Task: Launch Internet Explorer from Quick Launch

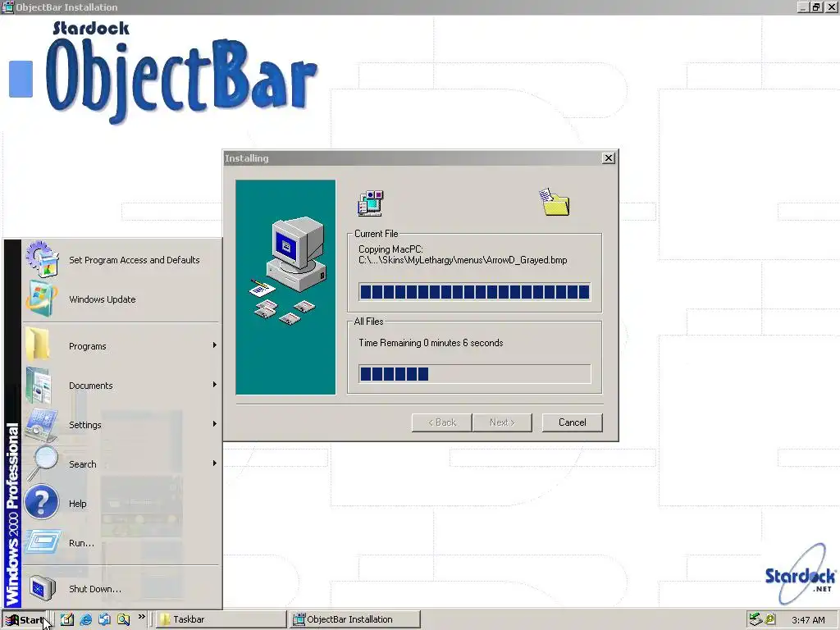Action: coord(85,619)
